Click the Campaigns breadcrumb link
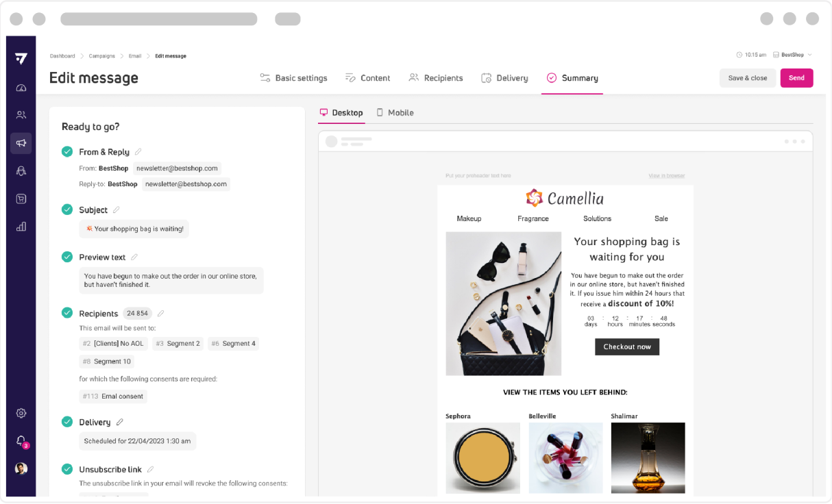832x504 pixels. [102, 56]
